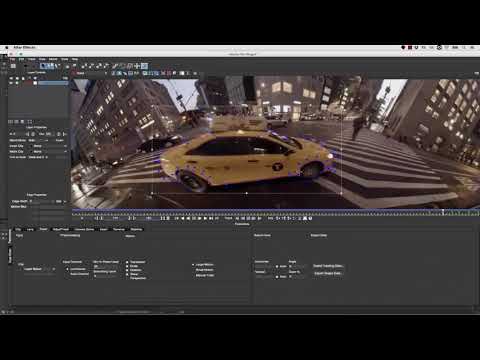Open the Input Clip Layer Below dropdown
Image resolution: width=480 pixels, height=360 pixels.
39,269
